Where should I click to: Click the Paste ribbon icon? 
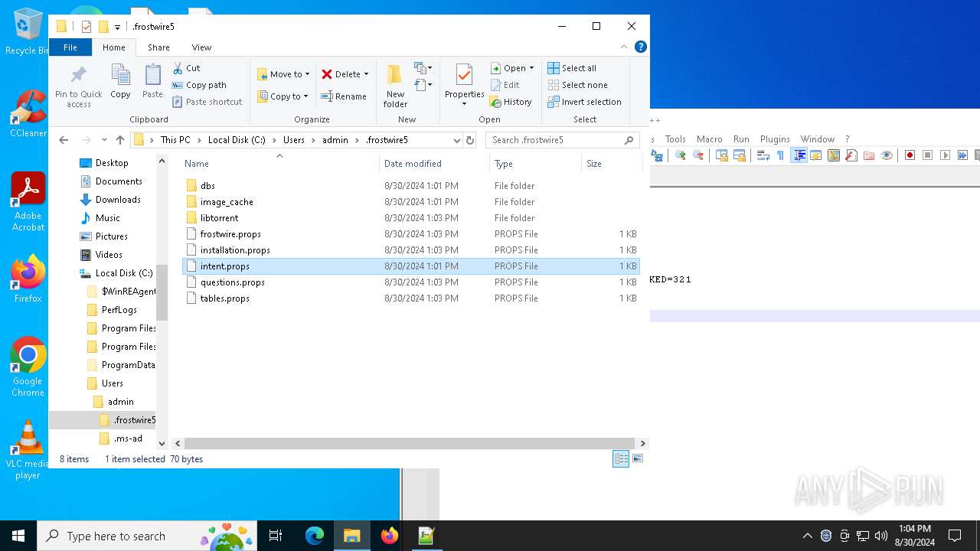152,81
